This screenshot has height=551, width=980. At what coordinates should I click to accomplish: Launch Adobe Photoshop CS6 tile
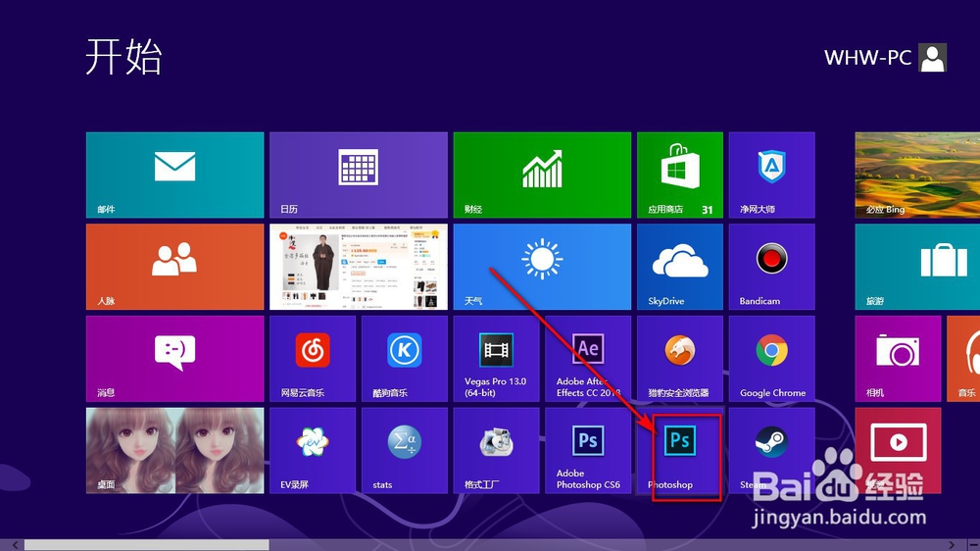tap(588, 451)
